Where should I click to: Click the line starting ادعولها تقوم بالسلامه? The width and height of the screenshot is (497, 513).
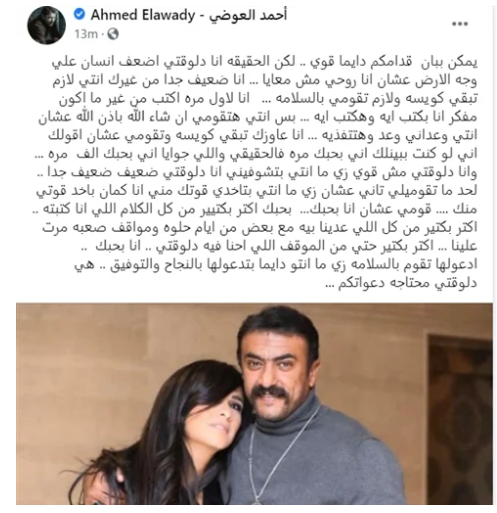tap(276, 264)
